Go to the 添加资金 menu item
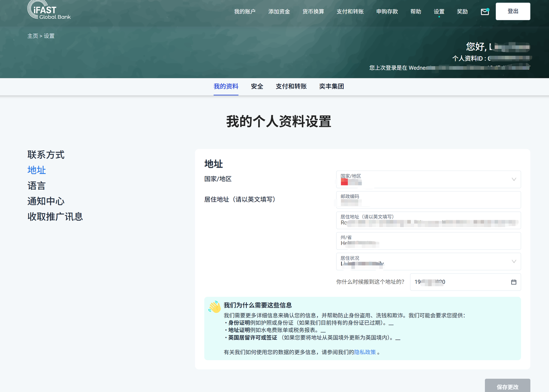 pyautogui.click(x=279, y=12)
